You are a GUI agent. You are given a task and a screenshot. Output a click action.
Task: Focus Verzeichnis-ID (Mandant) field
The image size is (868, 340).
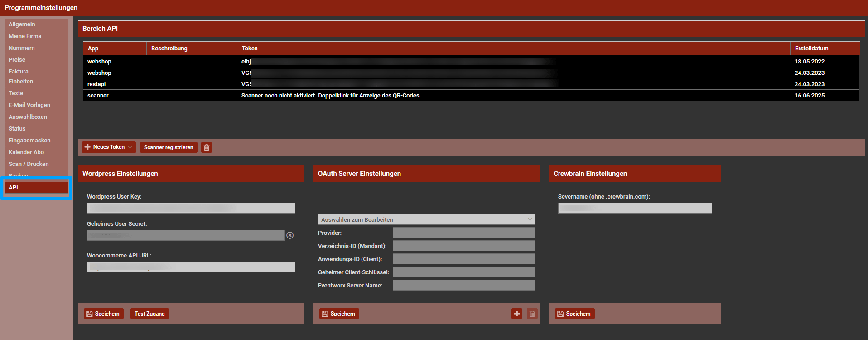coord(464,246)
